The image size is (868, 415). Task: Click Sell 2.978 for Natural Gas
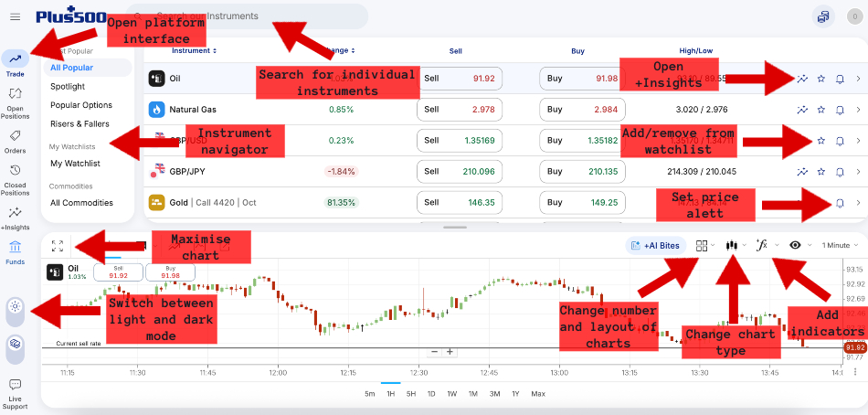pyautogui.click(x=460, y=110)
